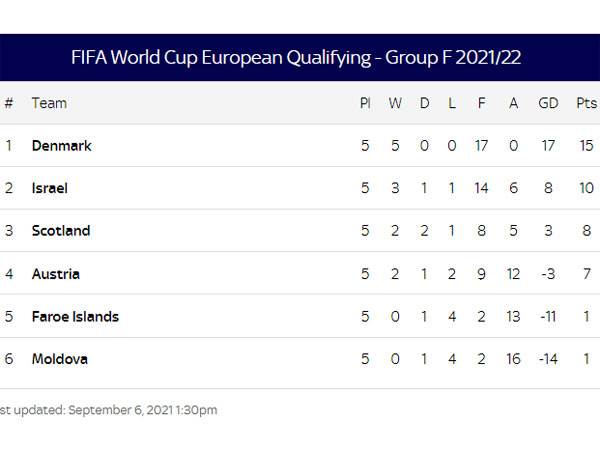
Task: Select Scotland in the standings table
Action: click(x=61, y=231)
